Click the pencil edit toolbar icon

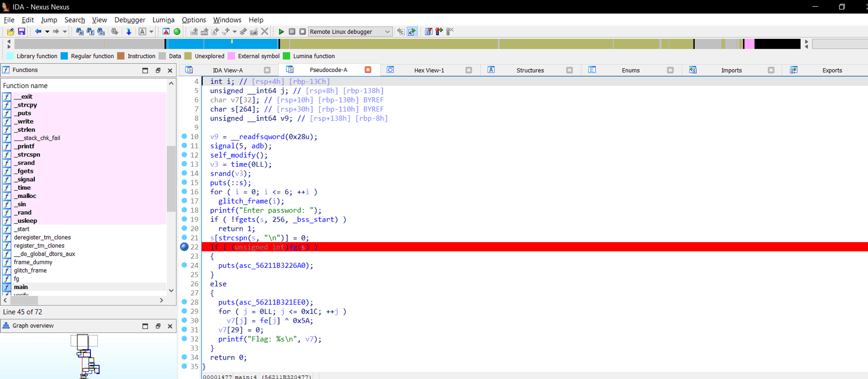tap(254, 32)
